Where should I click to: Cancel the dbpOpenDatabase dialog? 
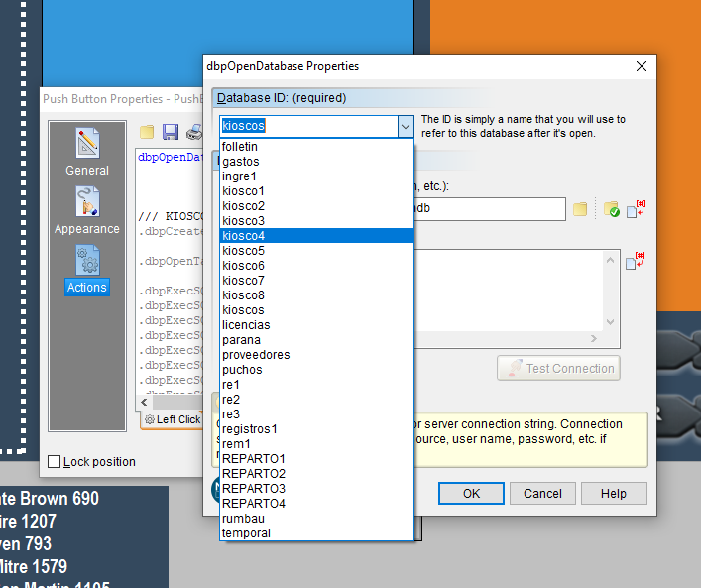[542, 493]
